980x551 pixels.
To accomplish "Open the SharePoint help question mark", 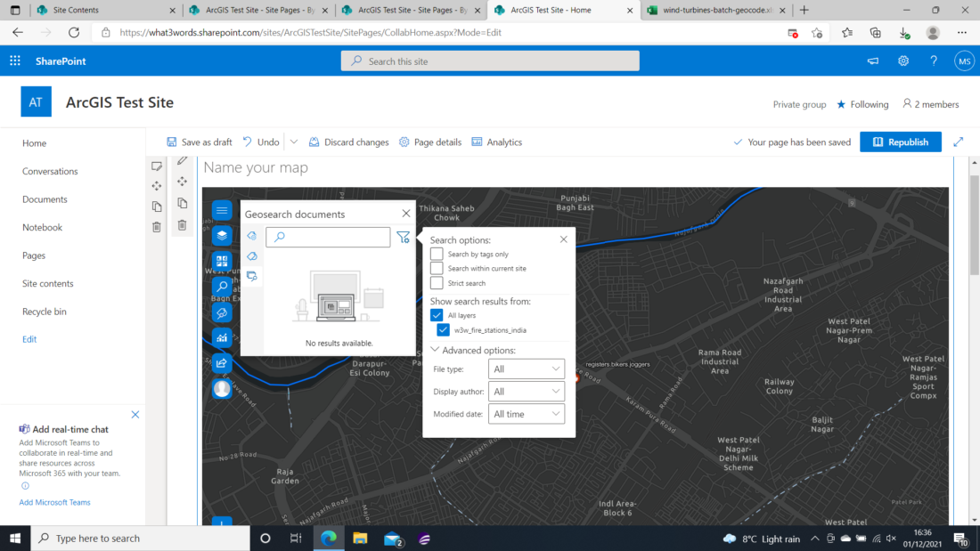I will (x=933, y=61).
